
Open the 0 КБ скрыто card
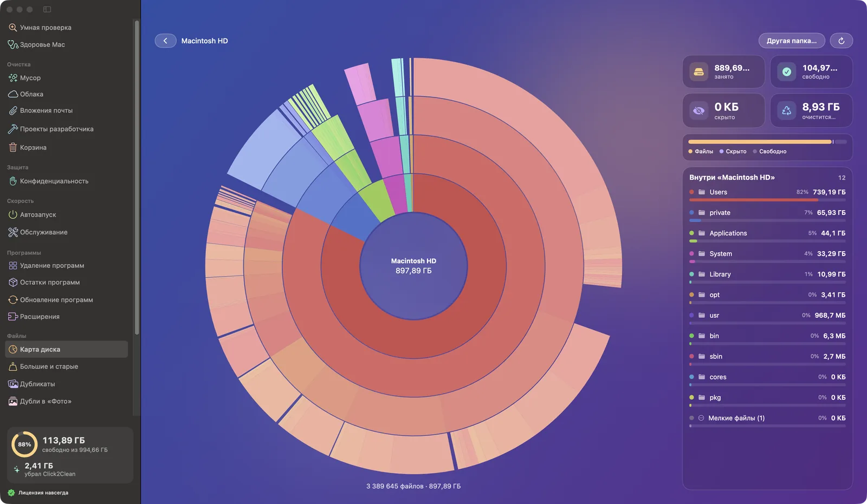pos(723,110)
